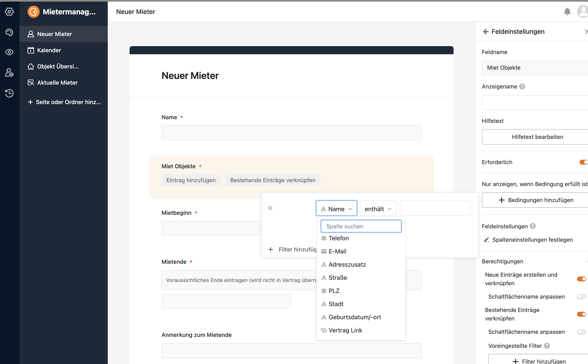Open the Name column dropdown
588x364 pixels.
click(336, 209)
